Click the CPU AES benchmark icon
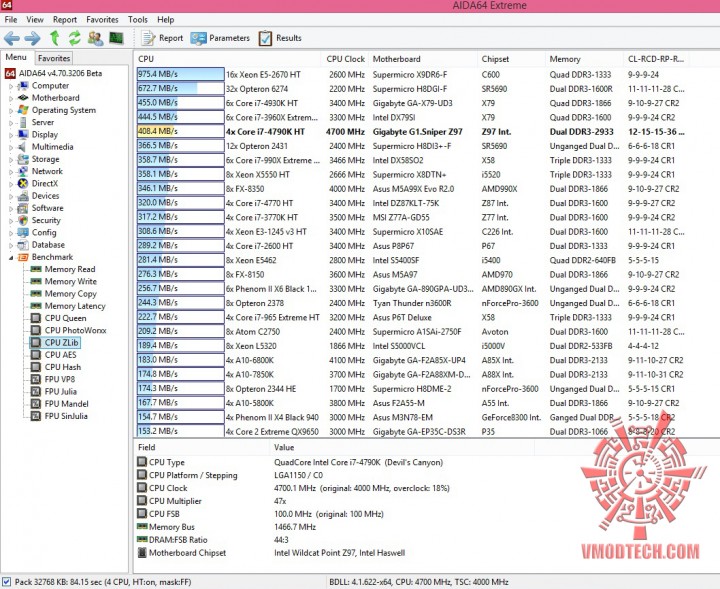This screenshot has height=589, width=720. click(x=36, y=355)
